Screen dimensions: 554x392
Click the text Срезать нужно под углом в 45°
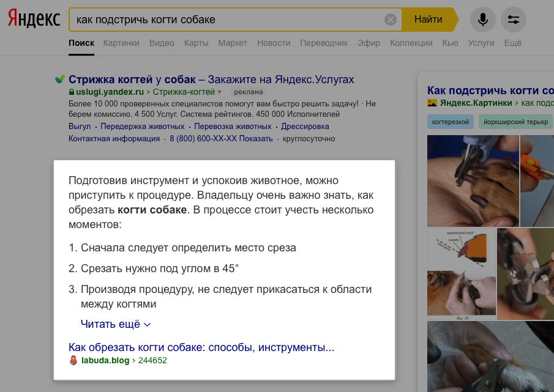[160, 268]
